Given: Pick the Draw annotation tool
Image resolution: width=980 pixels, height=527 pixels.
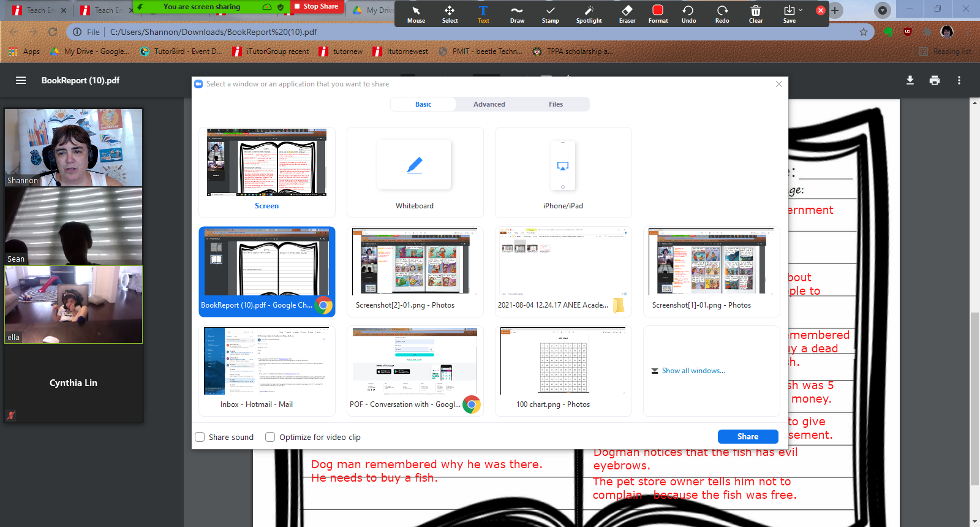Looking at the screenshot, I should tap(517, 14).
